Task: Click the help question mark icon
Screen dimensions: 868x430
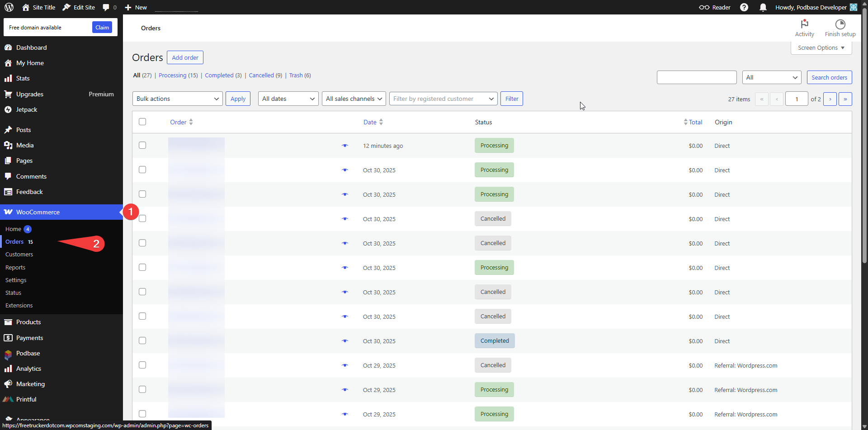Action: (x=744, y=7)
